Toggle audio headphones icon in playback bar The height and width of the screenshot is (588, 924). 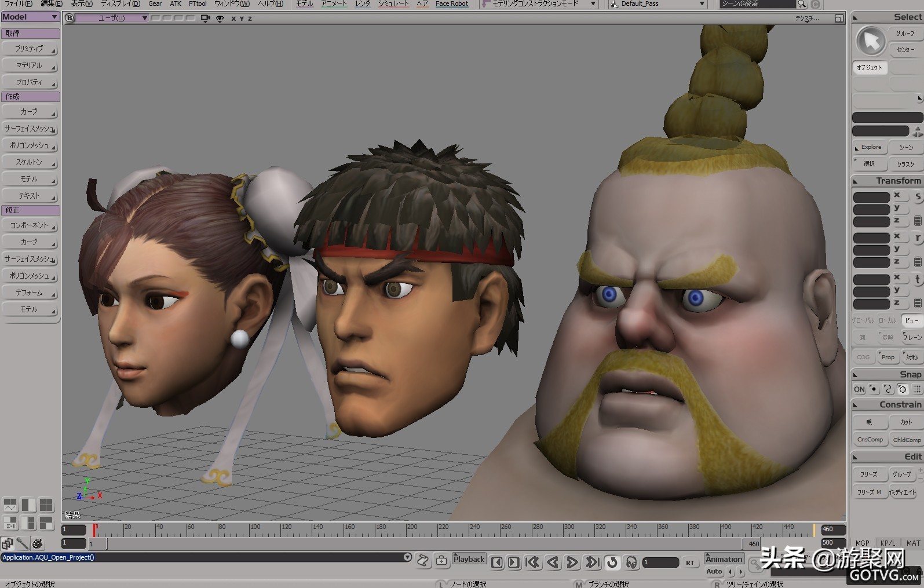tap(631, 562)
